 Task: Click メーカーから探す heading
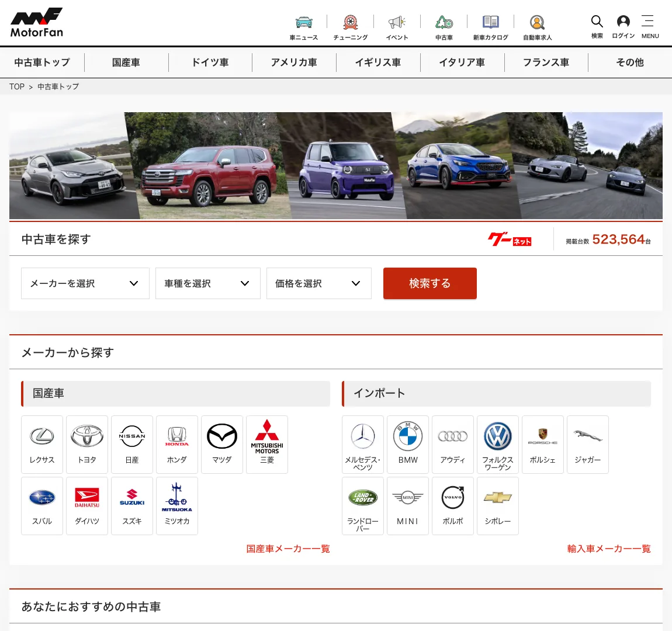pos(68,352)
